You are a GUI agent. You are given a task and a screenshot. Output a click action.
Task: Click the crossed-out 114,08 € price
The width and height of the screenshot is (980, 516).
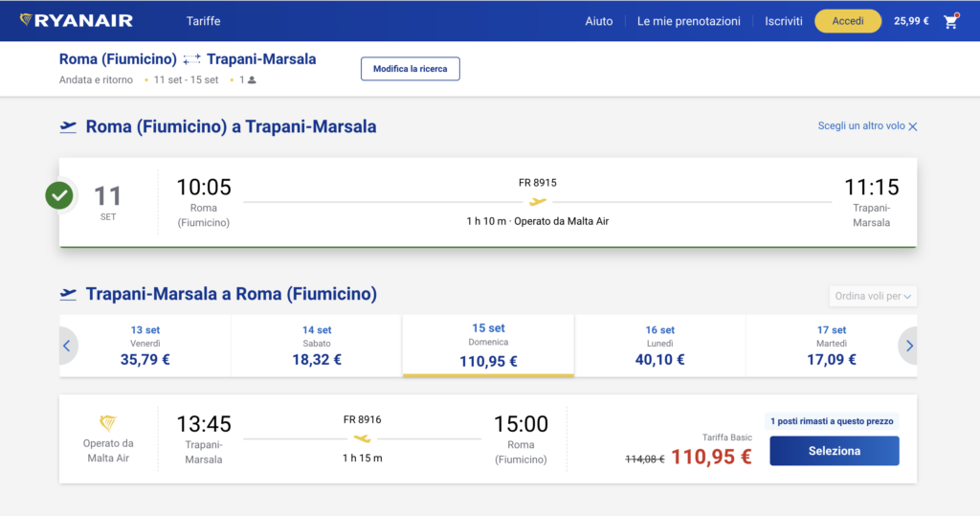[x=644, y=460]
